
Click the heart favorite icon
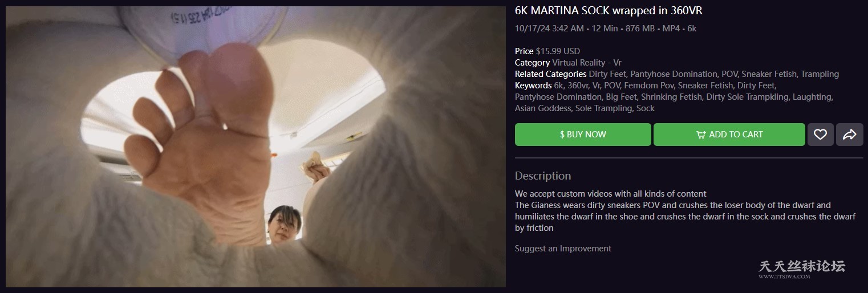click(x=820, y=135)
